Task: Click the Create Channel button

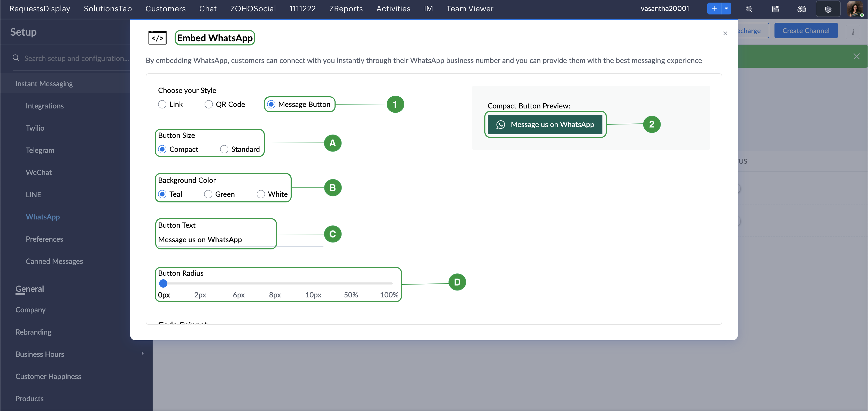Action: (806, 31)
